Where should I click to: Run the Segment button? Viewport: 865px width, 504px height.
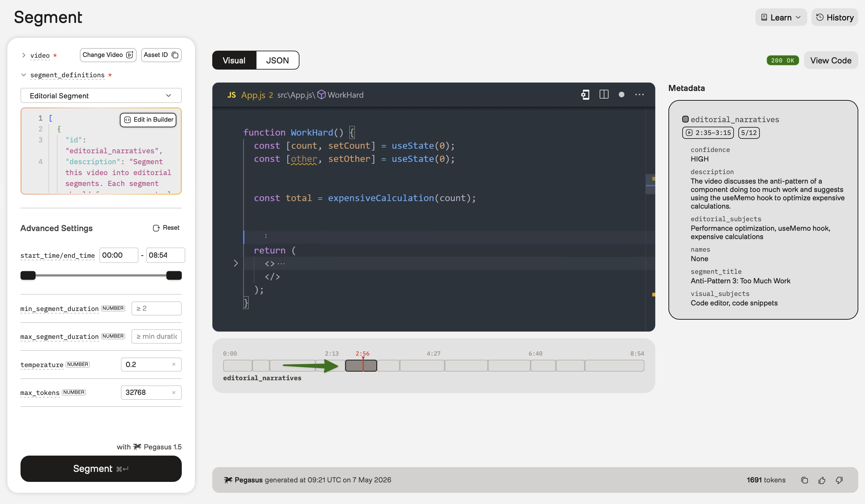pyautogui.click(x=101, y=469)
